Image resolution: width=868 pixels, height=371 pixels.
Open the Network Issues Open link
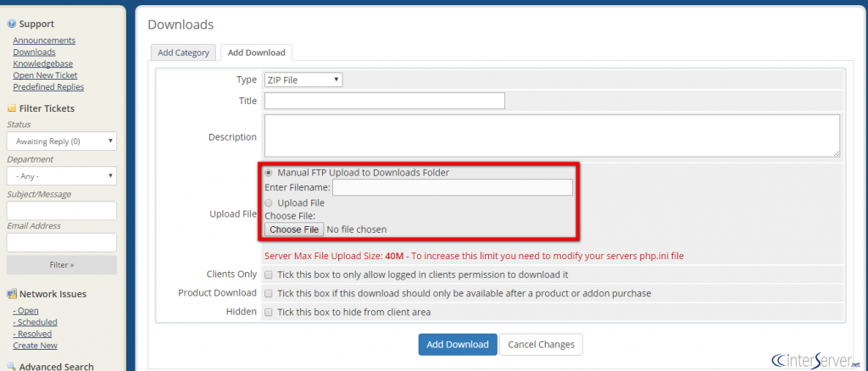25,311
